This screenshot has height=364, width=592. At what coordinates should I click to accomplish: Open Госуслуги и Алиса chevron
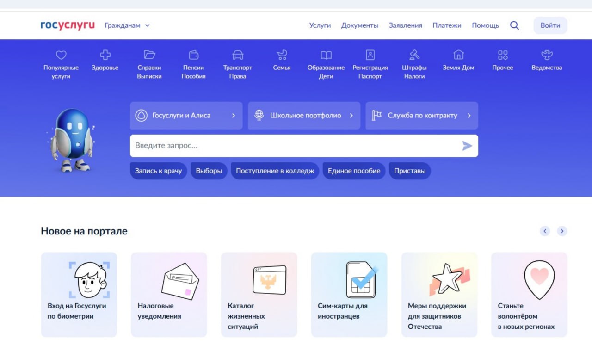tap(234, 116)
